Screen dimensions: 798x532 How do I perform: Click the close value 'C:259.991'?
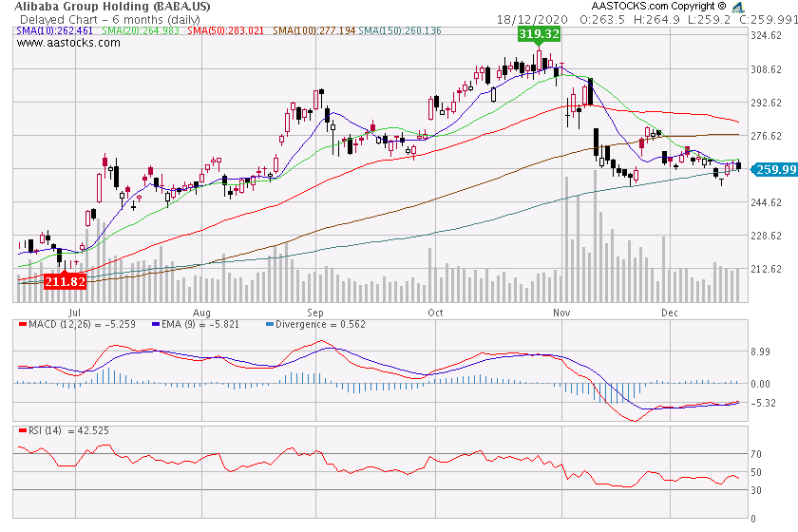(769, 20)
